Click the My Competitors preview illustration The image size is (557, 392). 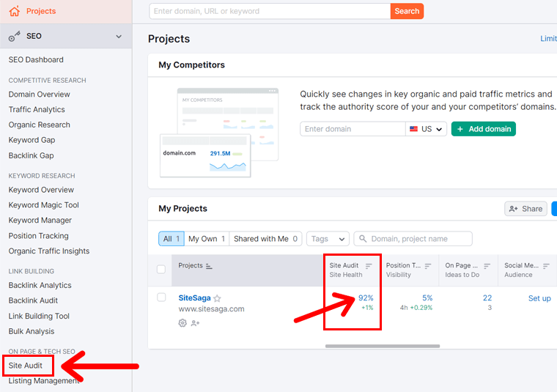pos(219,133)
